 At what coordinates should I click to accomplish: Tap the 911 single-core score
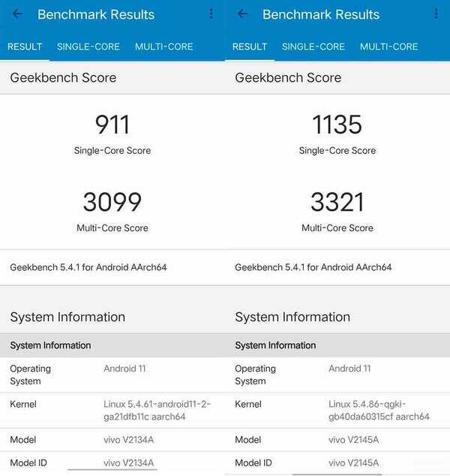[112, 125]
